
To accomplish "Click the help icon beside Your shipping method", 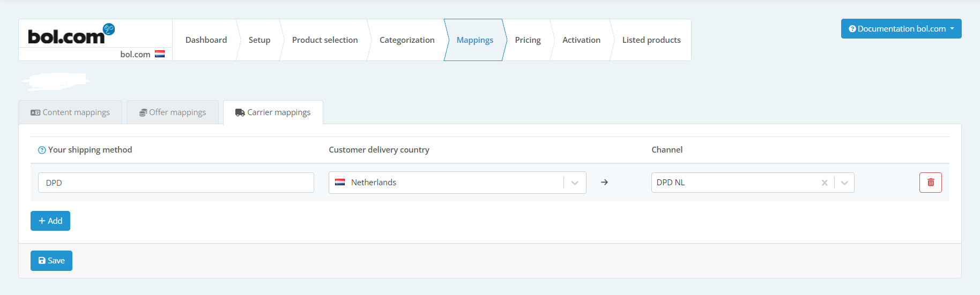I will tap(42, 150).
